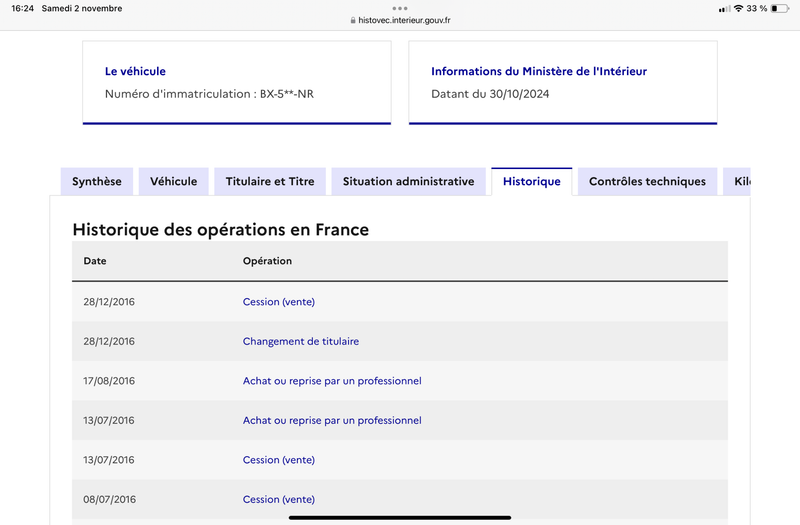
Task: Tap the Wi-Fi status icon
Action: tap(738, 8)
